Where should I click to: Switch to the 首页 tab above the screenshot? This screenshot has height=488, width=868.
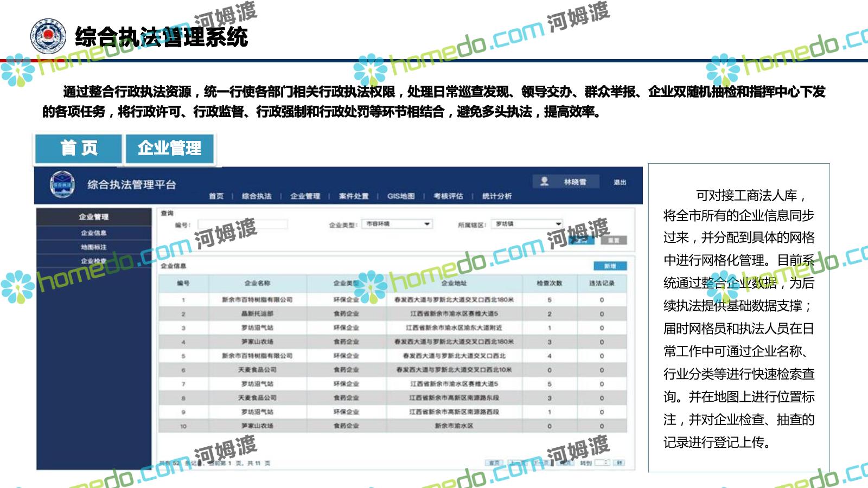79,148
